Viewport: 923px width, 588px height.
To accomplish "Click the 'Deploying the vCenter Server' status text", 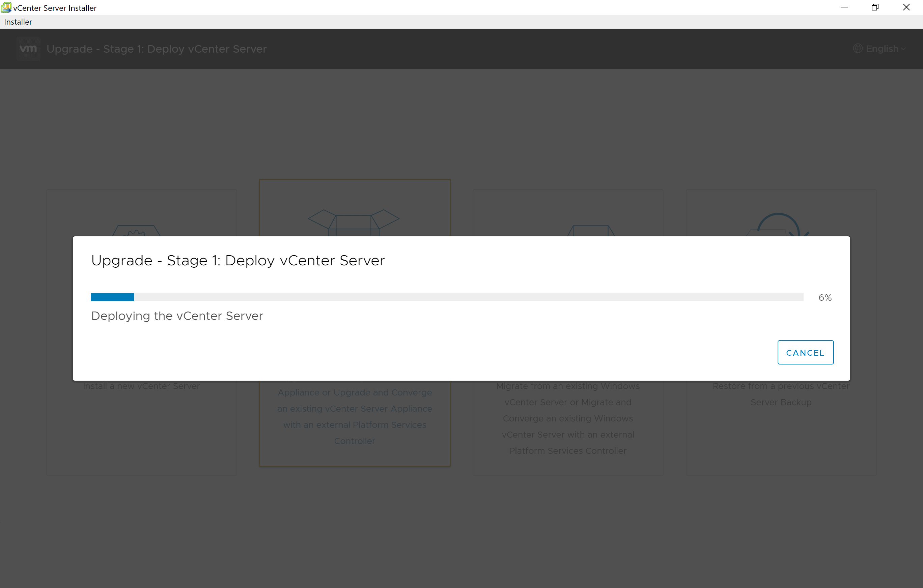I will (177, 316).
